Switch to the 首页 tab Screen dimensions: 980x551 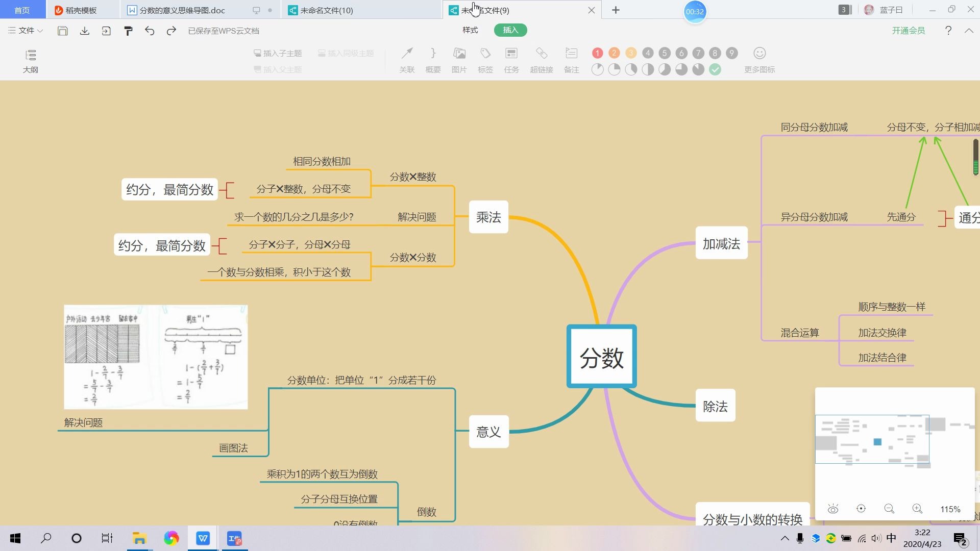point(22,10)
